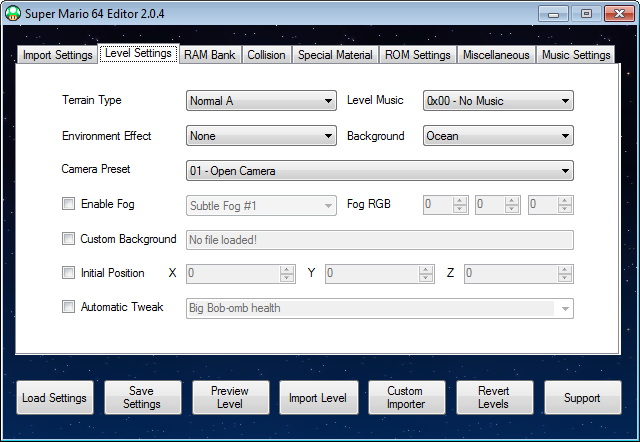Click the Import Level button

tap(317, 398)
